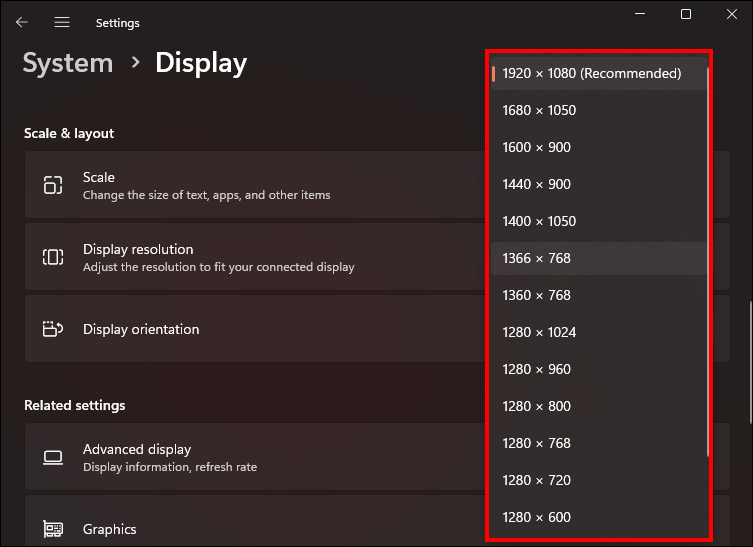This screenshot has width=753, height=547.
Task: Open the Graphics settings row
Action: coord(255,521)
